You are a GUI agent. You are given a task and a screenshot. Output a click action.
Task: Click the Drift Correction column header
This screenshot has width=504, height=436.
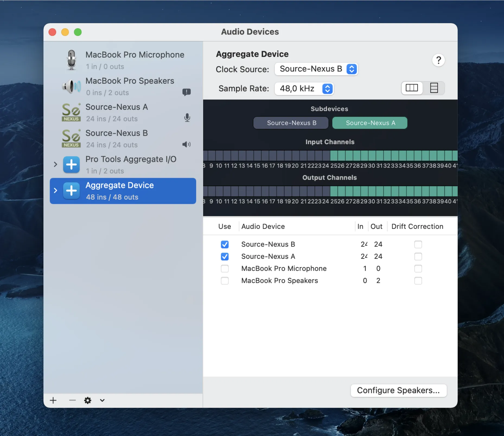[x=417, y=226]
